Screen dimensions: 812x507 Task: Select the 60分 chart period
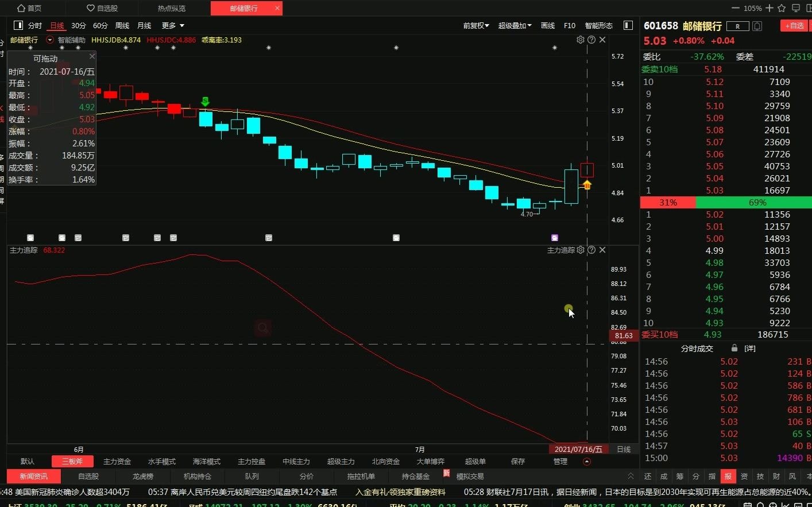coord(100,25)
